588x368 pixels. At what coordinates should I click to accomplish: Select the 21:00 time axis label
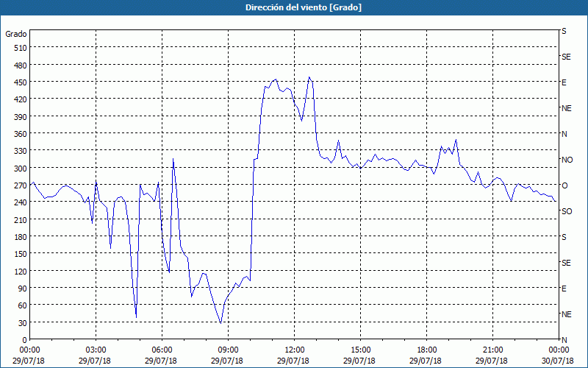coord(492,350)
